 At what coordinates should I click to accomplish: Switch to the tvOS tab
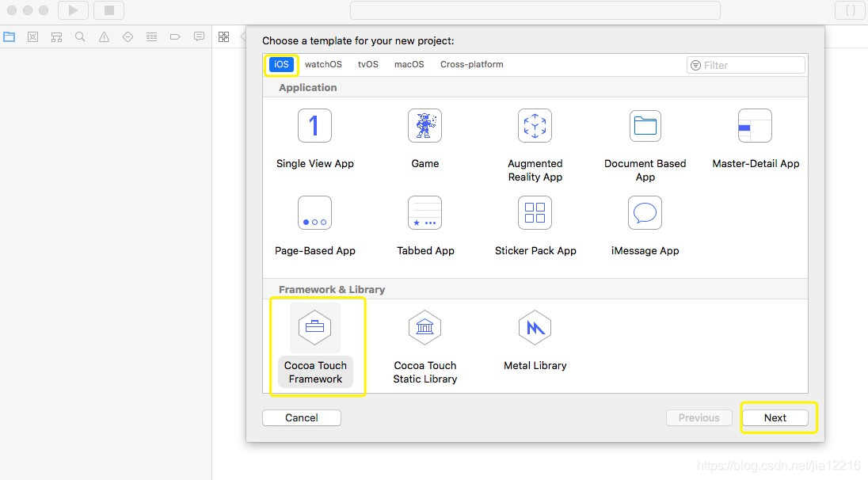(x=368, y=64)
